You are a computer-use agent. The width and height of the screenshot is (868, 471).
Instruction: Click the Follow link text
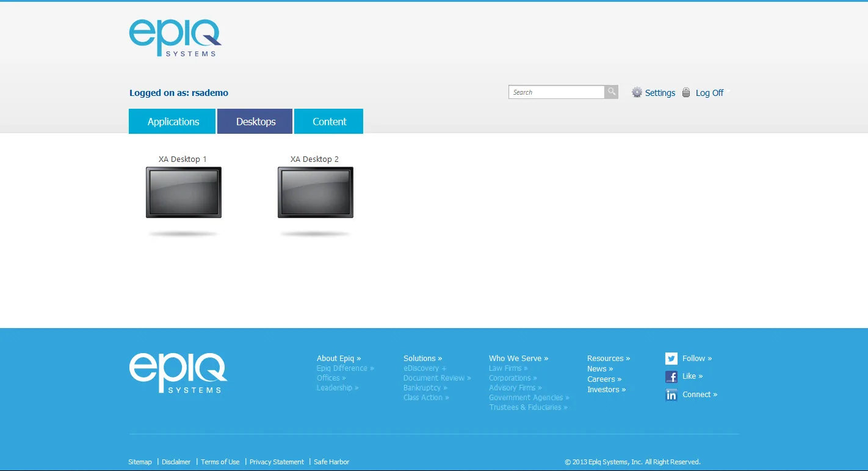(697, 359)
